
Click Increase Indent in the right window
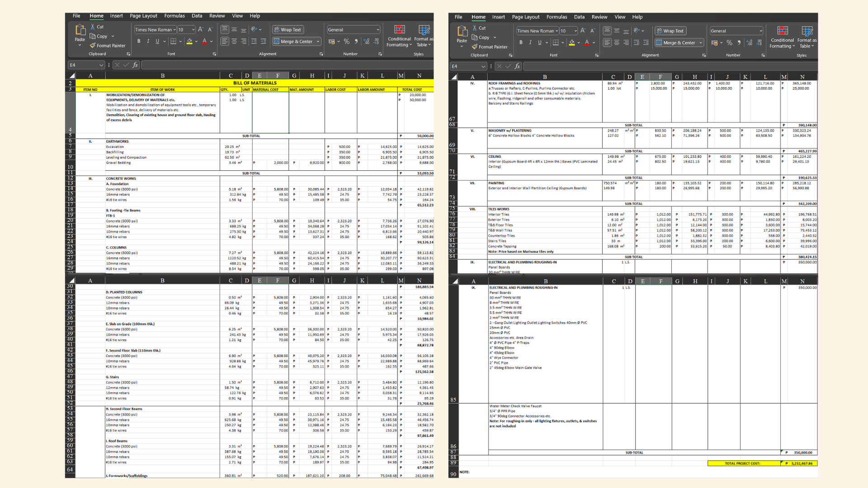[646, 42]
